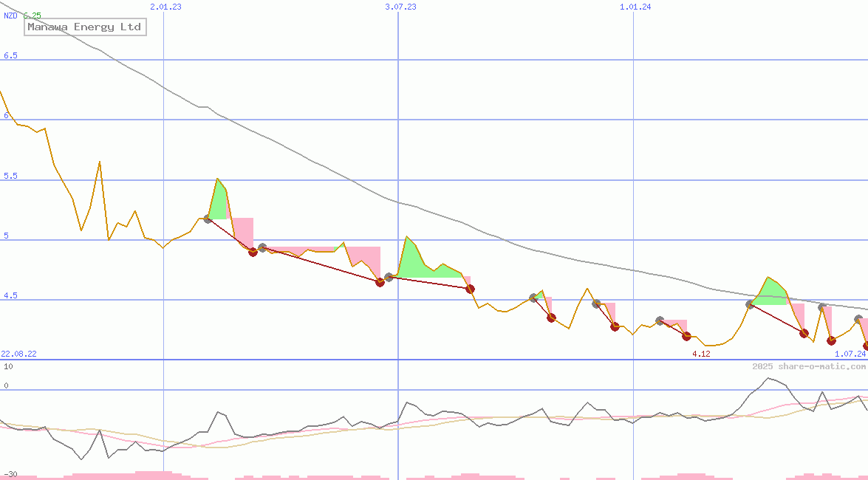The height and width of the screenshot is (480, 868).
Task: Click the -30 indicator scale label
Action: tap(10, 475)
